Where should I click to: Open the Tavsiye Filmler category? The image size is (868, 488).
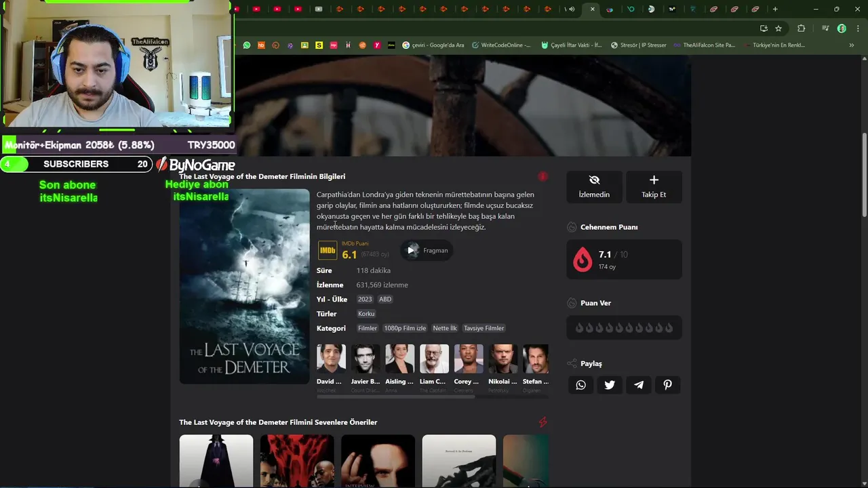click(484, 328)
